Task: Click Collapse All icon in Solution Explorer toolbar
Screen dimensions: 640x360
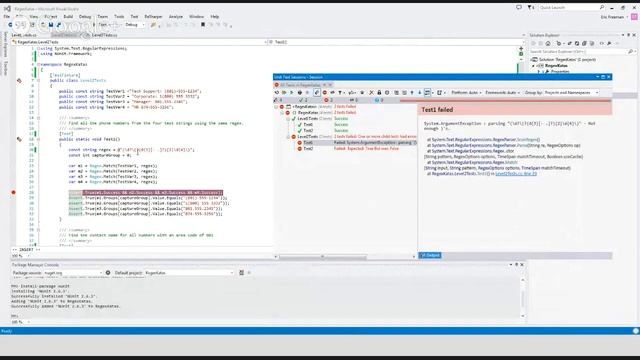Action: (584, 43)
